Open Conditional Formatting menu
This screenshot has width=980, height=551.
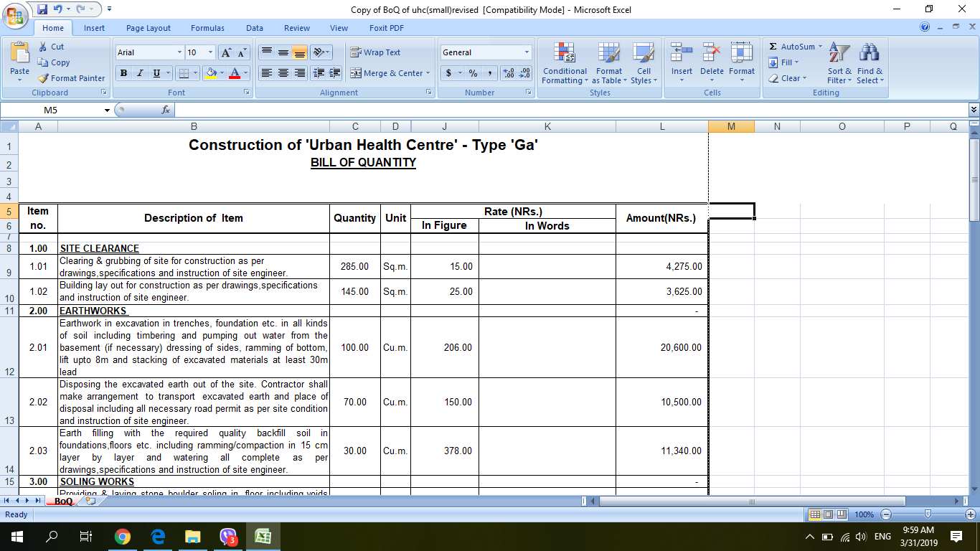pyautogui.click(x=565, y=63)
